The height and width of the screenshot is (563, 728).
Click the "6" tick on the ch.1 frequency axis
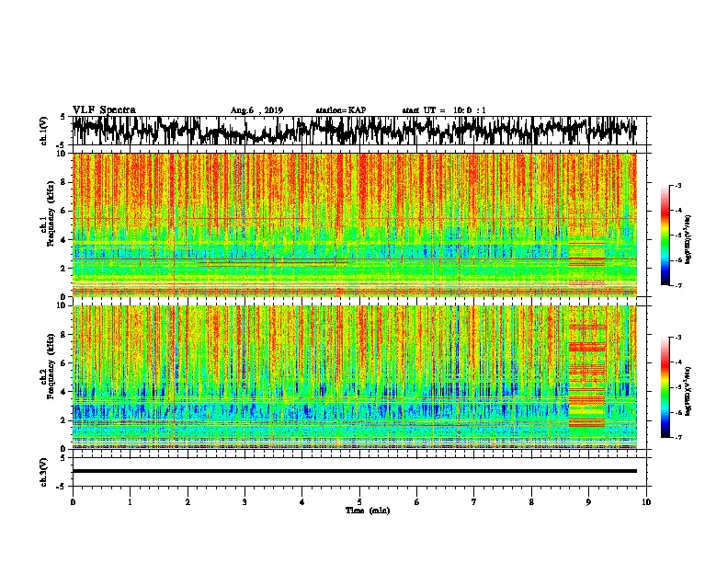tap(65, 211)
